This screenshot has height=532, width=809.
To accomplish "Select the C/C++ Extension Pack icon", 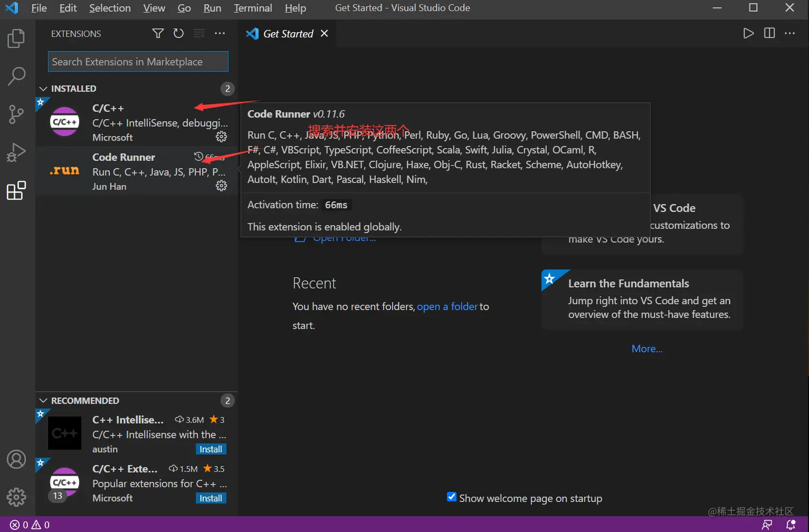I will click(65, 483).
